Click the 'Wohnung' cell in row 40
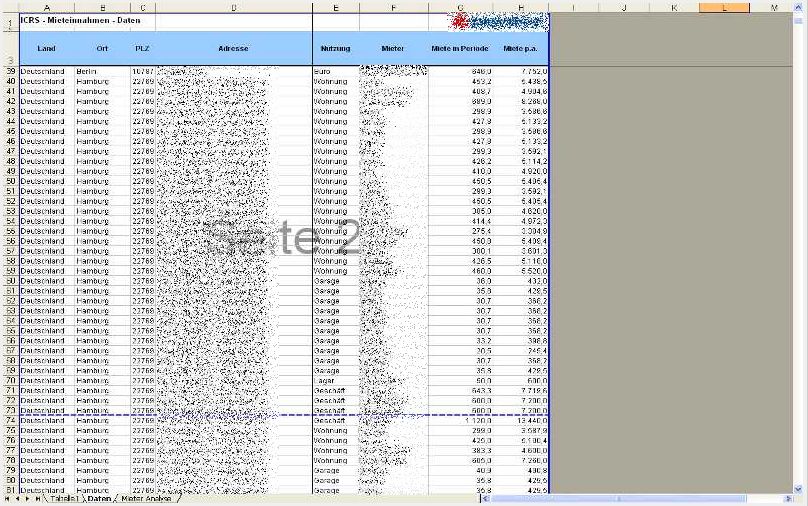 [x=335, y=81]
